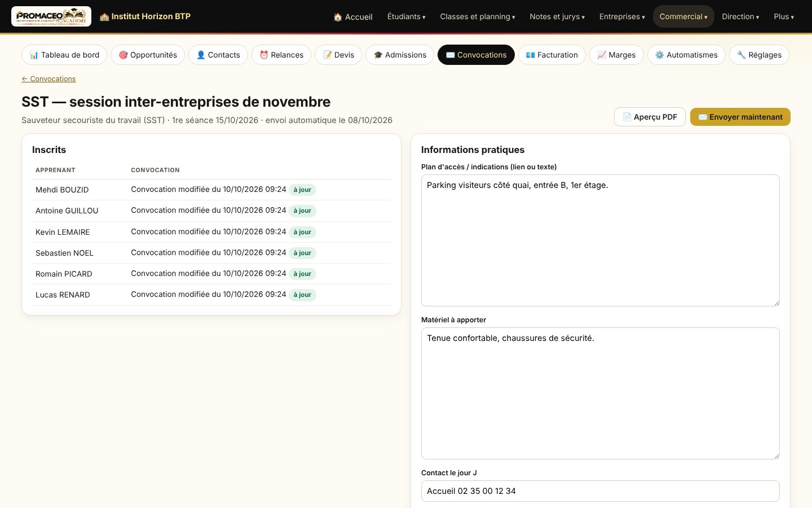Click the 'à jour' badge for Romain PICARD
Image resolution: width=812 pixels, height=508 pixels.
tap(302, 274)
